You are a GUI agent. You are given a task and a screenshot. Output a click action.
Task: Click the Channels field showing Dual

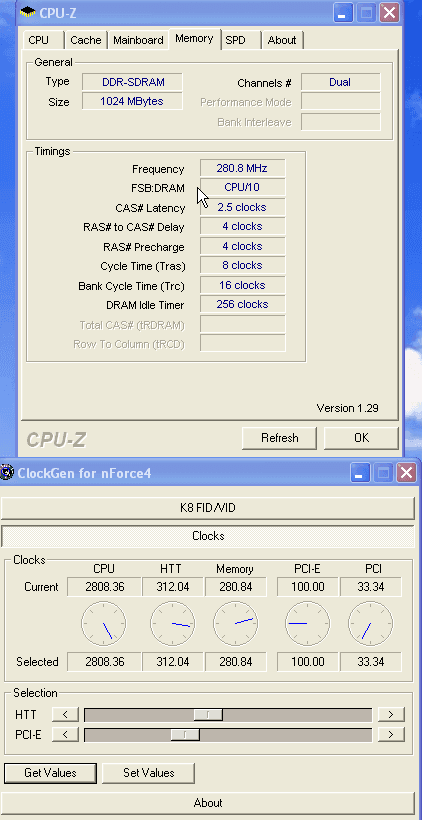click(340, 82)
